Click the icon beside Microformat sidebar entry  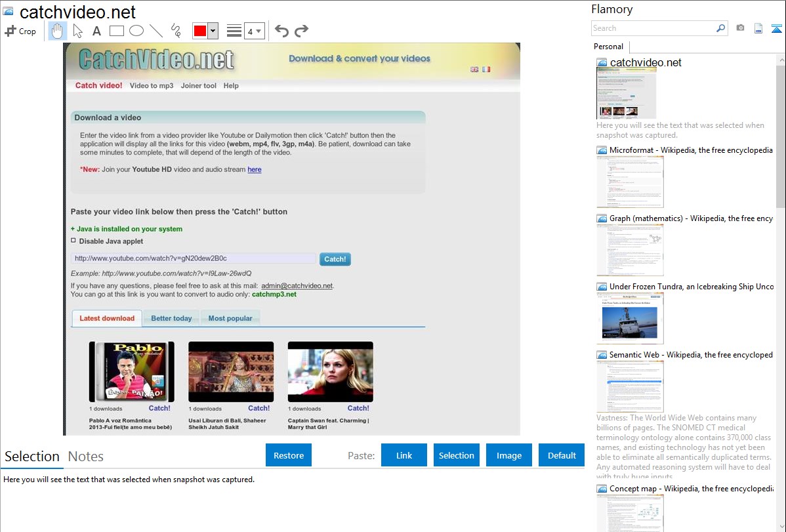tap(602, 150)
